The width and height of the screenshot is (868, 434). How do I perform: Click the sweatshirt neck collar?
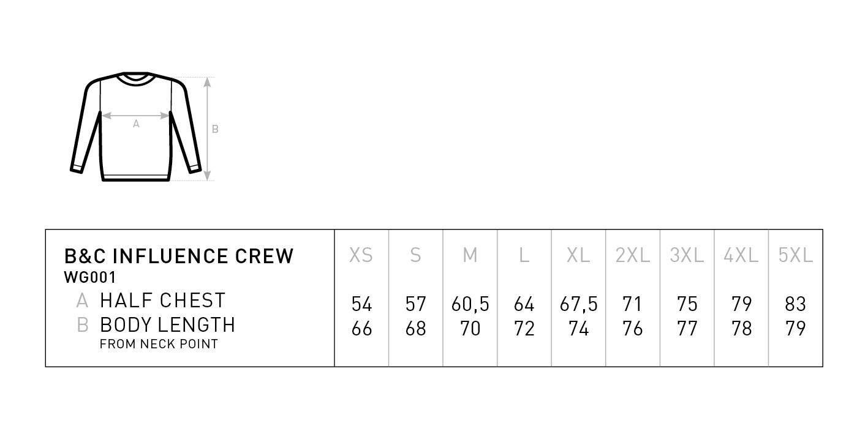[135, 79]
